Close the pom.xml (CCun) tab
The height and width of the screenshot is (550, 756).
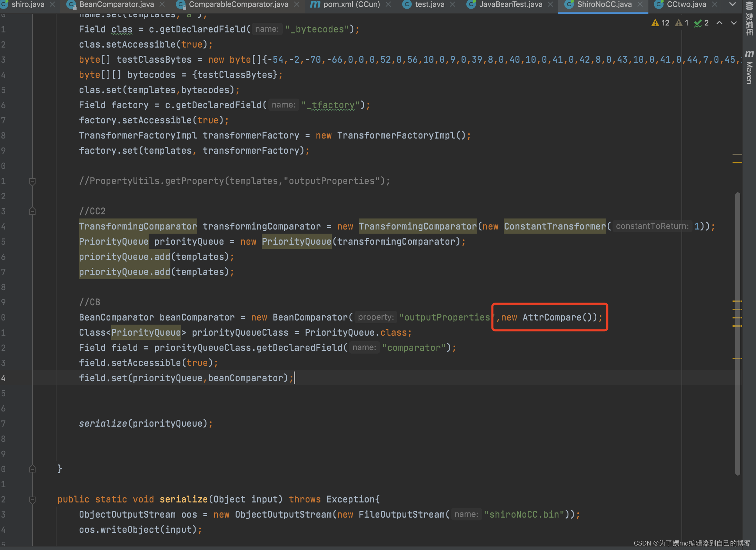tap(388, 4)
